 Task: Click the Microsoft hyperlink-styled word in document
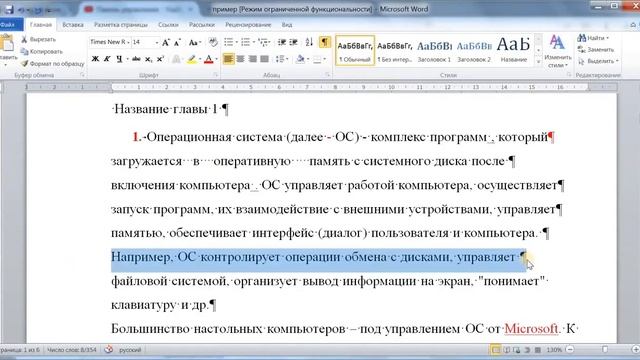(531, 328)
